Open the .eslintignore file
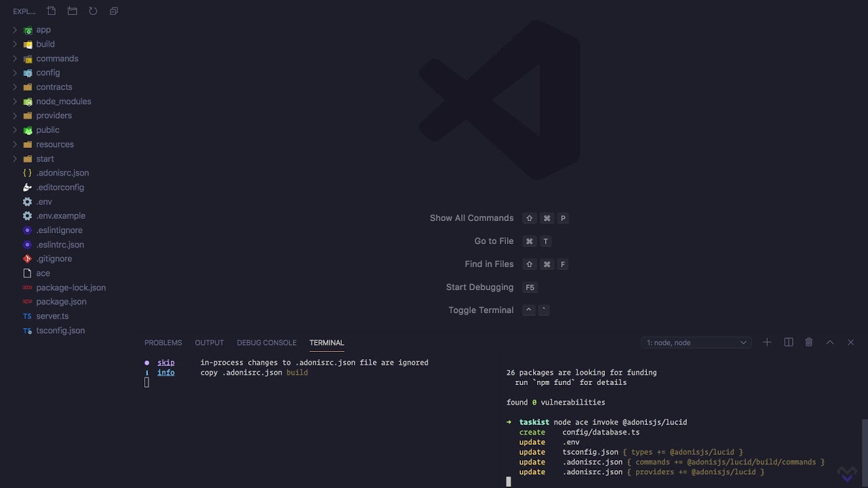Image resolution: width=868 pixels, height=488 pixels. tap(59, 230)
